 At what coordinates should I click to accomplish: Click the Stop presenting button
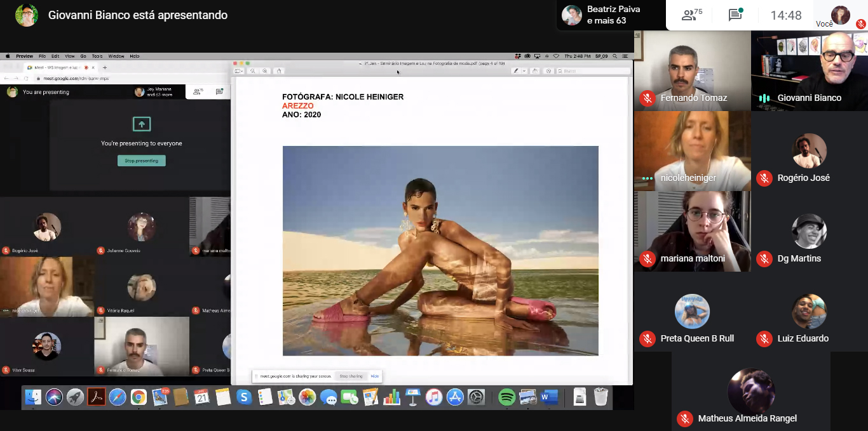[141, 161]
